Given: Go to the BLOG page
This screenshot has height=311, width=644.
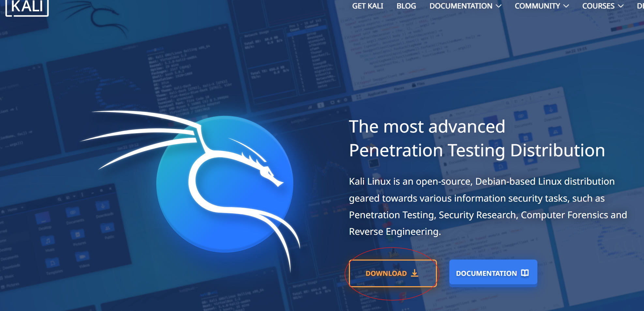Looking at the screenshot, I should coord(406,6).
